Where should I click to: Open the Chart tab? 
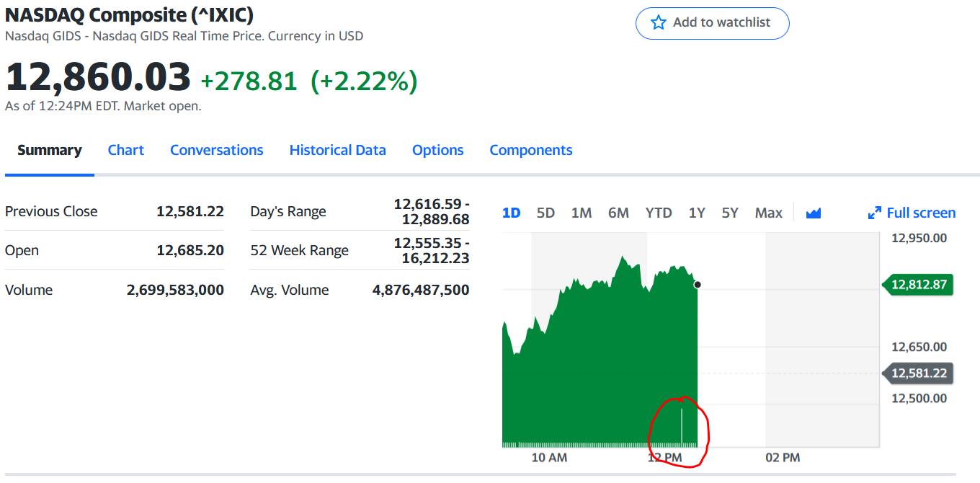[x=126, y=150]
